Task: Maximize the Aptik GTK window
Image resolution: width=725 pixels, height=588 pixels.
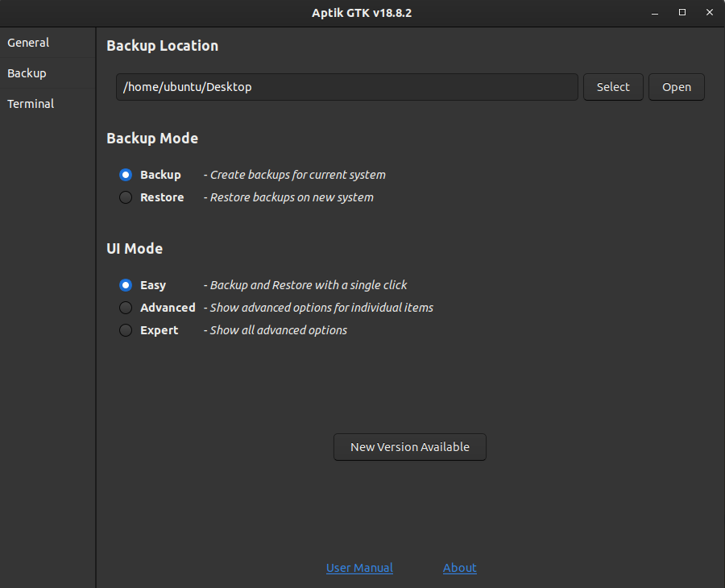Action: 682,12
